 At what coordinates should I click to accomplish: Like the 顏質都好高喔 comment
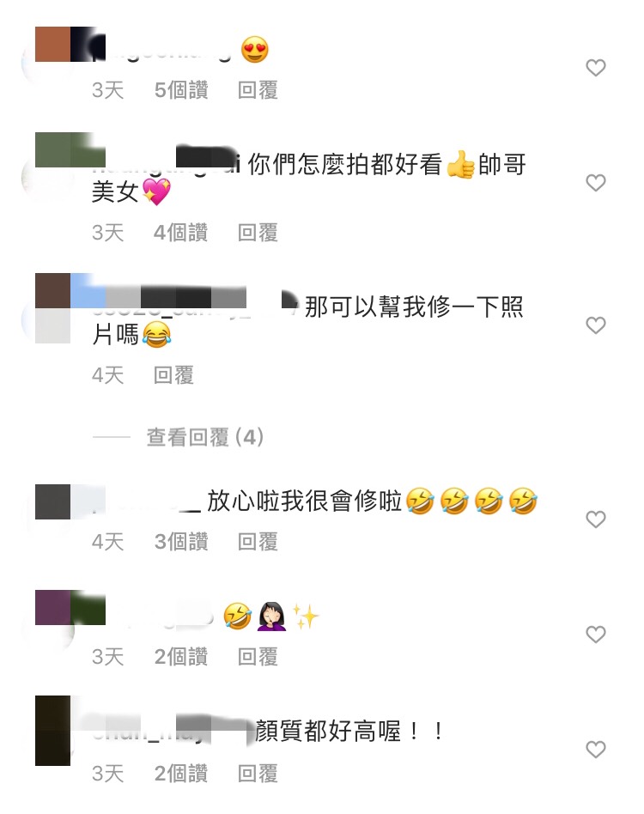click(x=596, y=750)
